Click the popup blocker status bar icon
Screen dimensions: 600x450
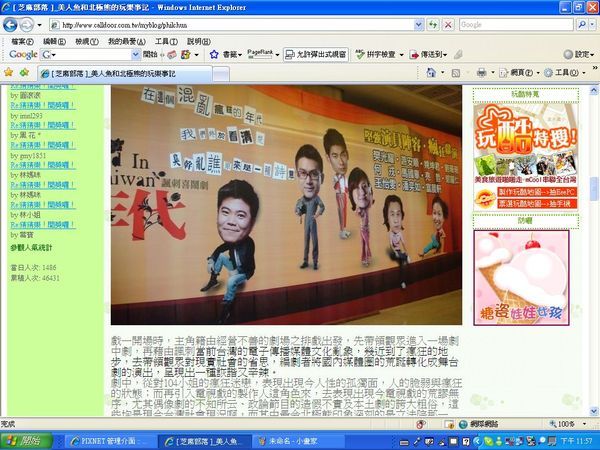421,424
